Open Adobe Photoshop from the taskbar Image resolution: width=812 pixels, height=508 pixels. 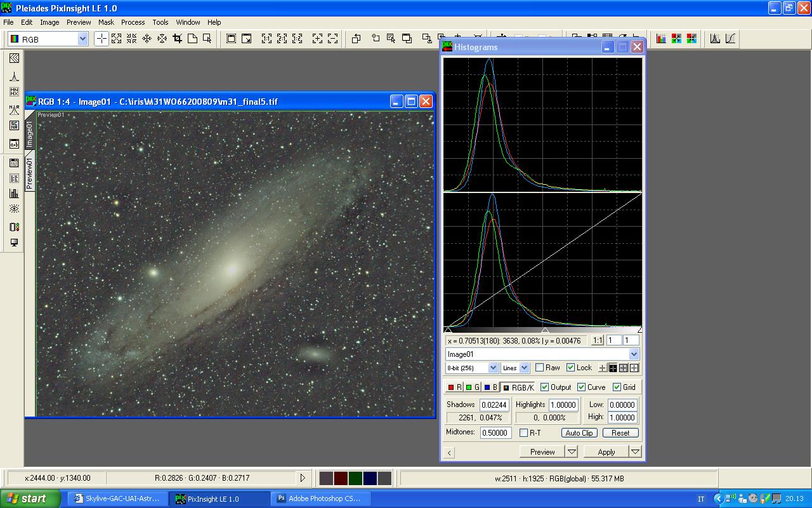click(320, 498)
